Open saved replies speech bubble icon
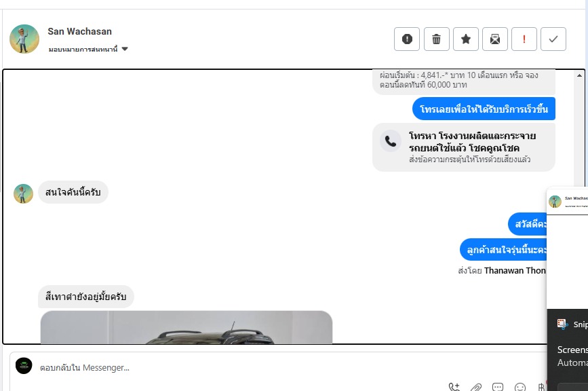 coord(498,387)
